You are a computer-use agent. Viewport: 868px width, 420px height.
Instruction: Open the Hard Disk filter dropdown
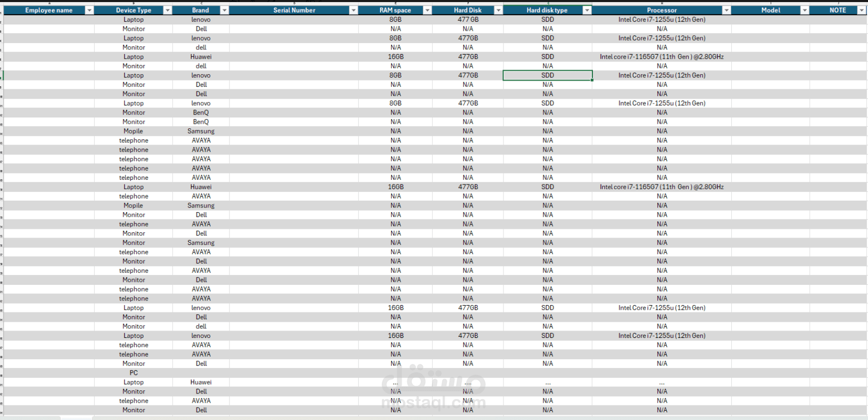point(498,10)
